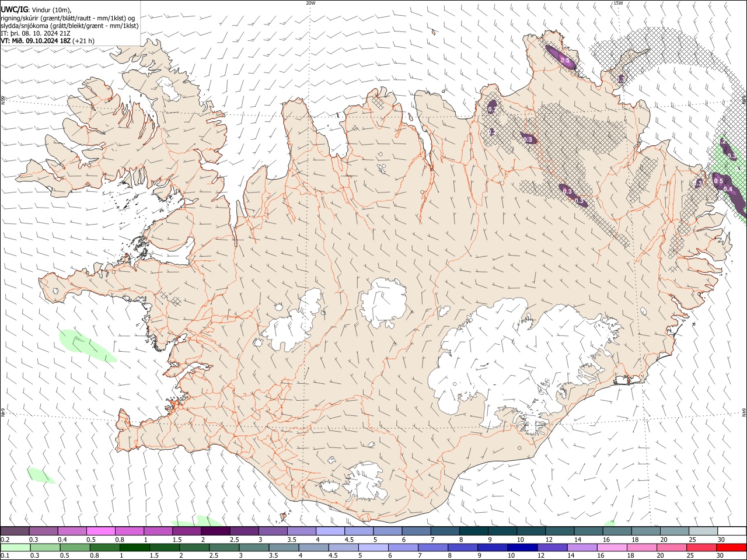
Task: Pick the bright pink snow swatch labelled 0.5
Action: click(x=101, y=531)
